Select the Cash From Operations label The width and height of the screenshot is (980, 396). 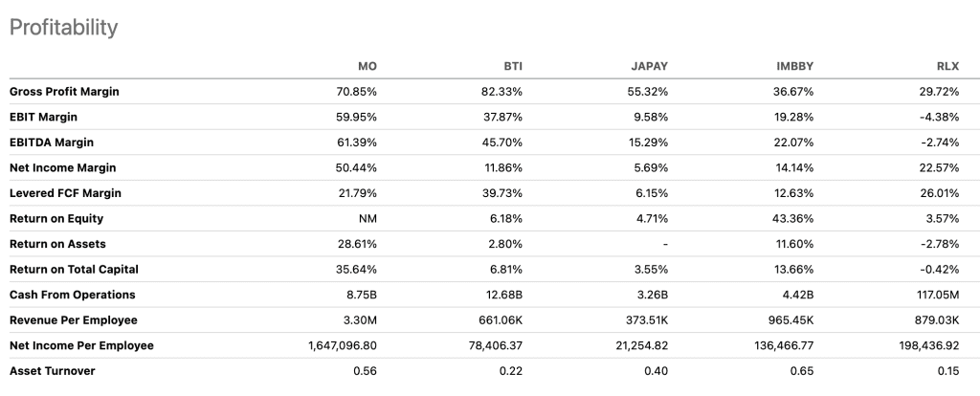click(73, 295)
